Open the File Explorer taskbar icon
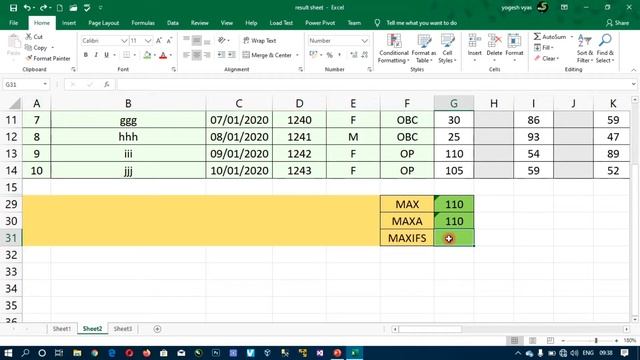The image size is (640, 360). click(x=77, y=353)
